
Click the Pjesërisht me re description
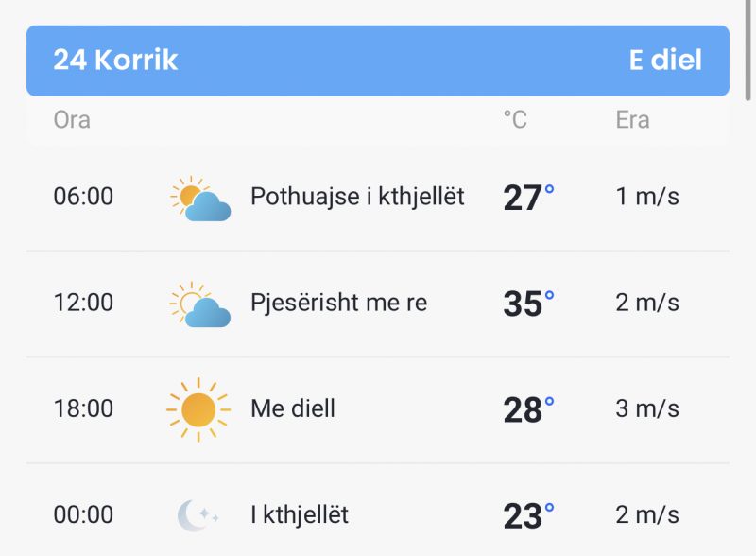pos(339,304)
